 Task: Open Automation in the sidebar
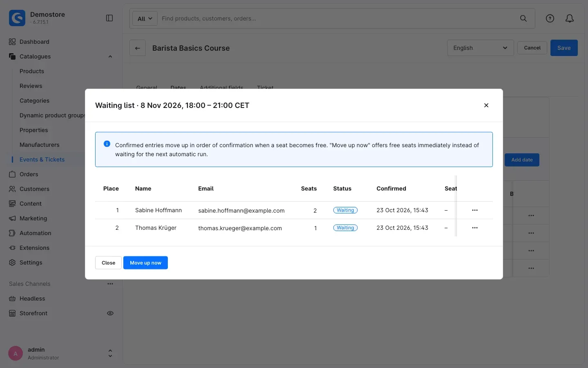[x=35, y=233]
